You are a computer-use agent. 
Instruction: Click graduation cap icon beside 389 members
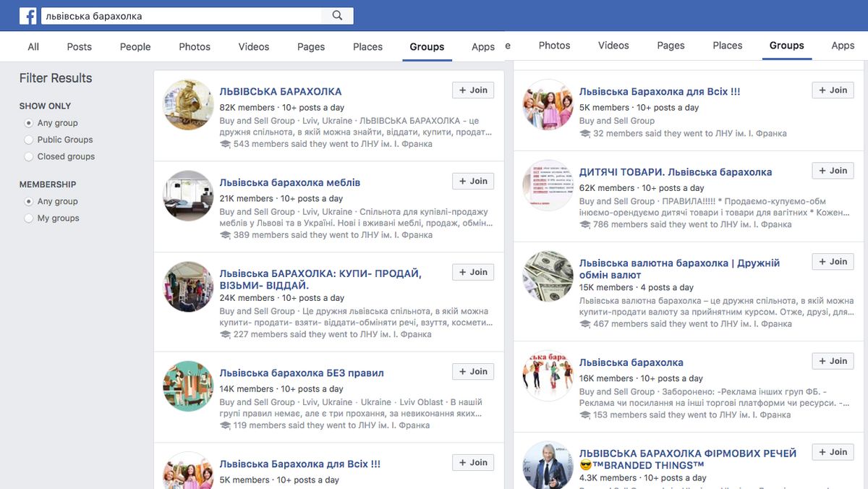click(x=225, y=235)
